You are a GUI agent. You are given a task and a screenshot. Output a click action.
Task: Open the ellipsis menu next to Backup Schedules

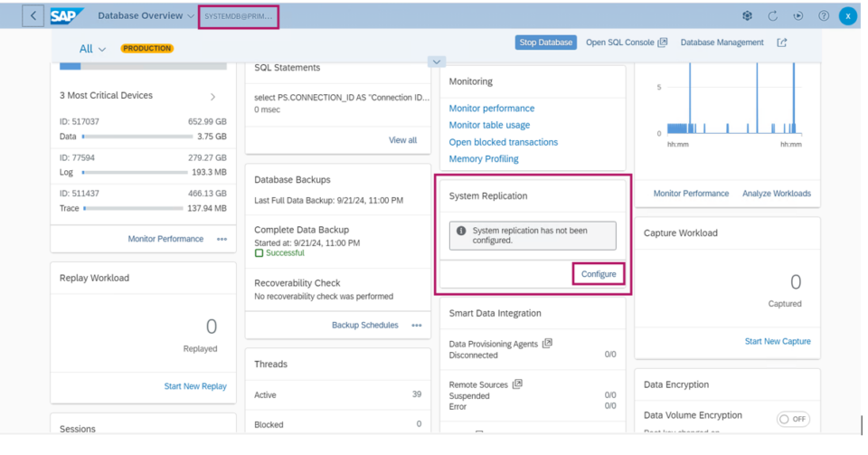click(x=417, y=326)
